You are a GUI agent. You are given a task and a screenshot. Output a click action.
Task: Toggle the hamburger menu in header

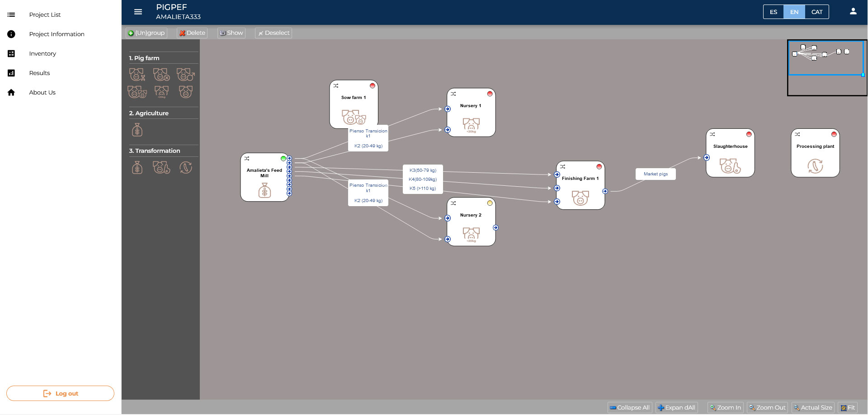pos(138,12)
